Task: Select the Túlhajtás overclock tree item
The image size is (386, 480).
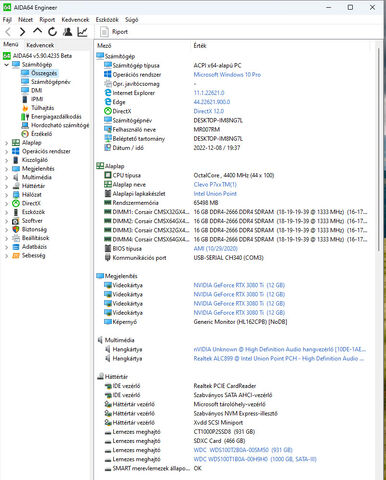Action: coord(43,108)
